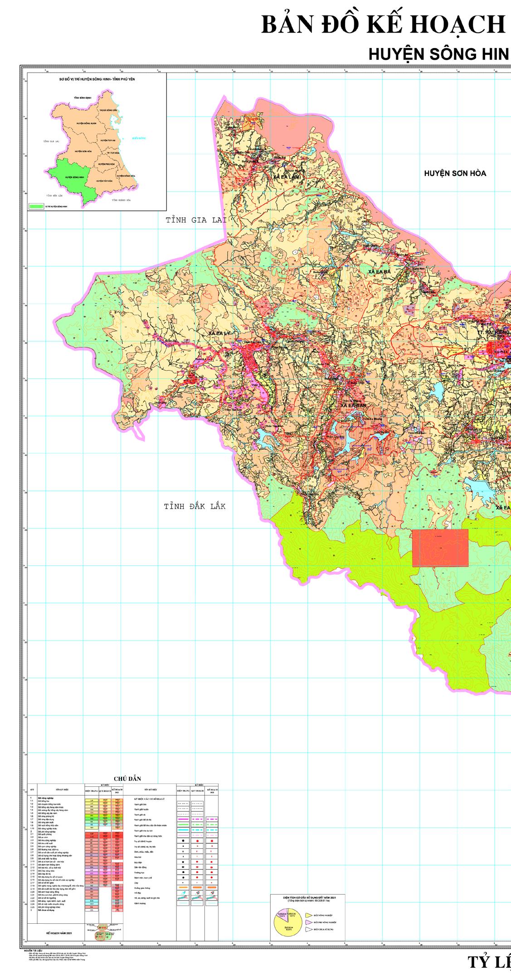This screenshot has height=980, width=511.
Task: Click the 'Trụ sở UBND huyện' legend entry
Action: tap(143, 841)
